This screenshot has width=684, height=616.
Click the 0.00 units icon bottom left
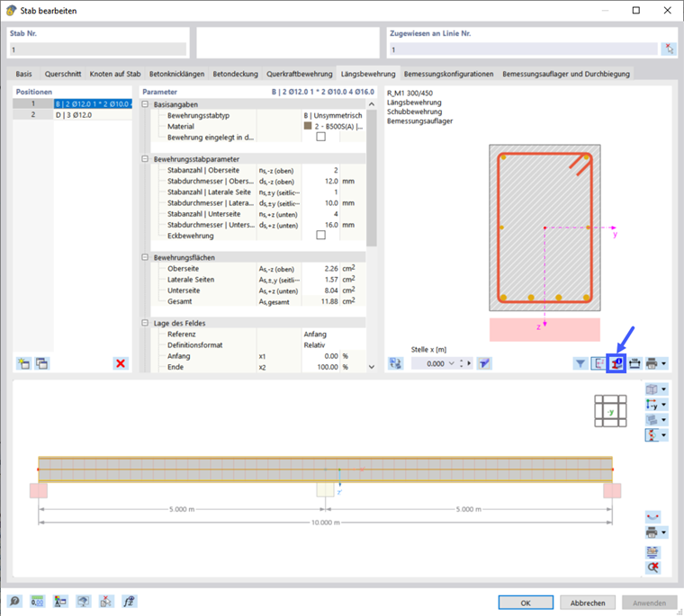[x=38, y=602]
